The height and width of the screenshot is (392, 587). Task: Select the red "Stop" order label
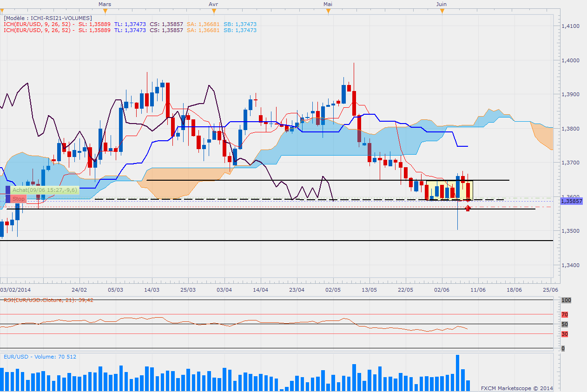coord(19,199)
